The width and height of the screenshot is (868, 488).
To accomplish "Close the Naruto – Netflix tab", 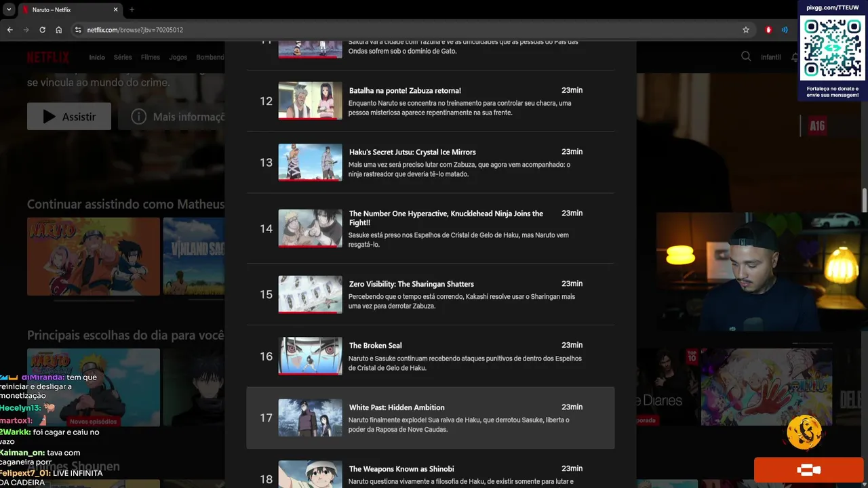I will (115, 9).
